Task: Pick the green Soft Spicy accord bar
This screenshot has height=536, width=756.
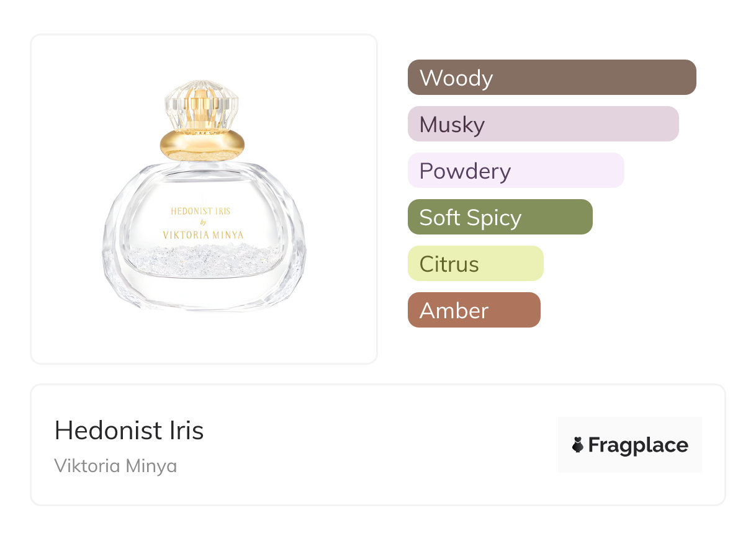Action: (x=500, y=217)
